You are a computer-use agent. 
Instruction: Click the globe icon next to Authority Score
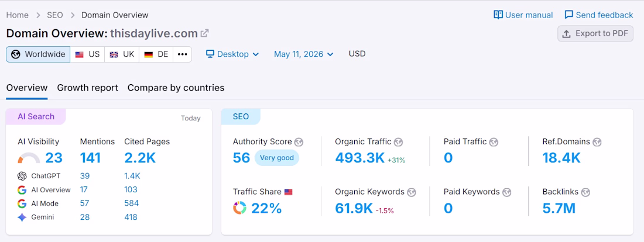[x=299, y=142]
